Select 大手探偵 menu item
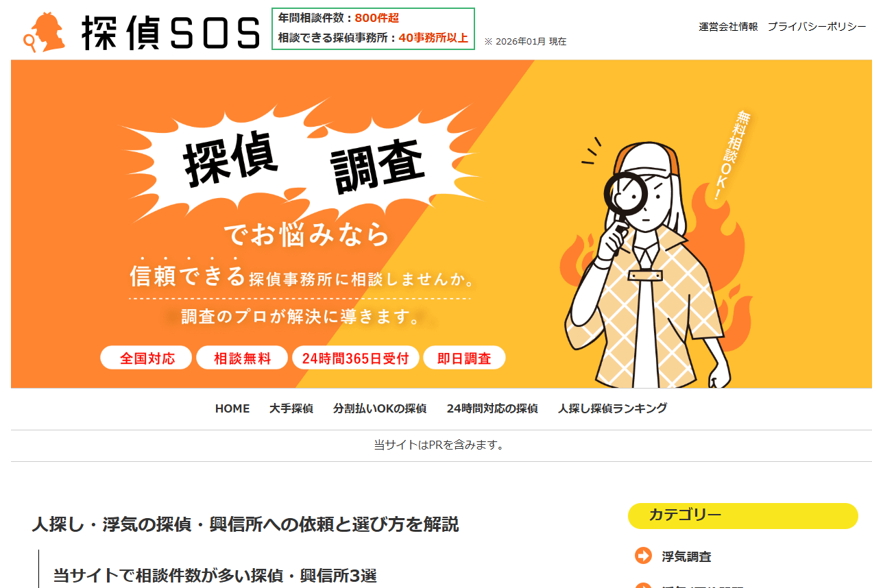Image resolution: width=883 pixels, height=588 pixels. [291, 408]
